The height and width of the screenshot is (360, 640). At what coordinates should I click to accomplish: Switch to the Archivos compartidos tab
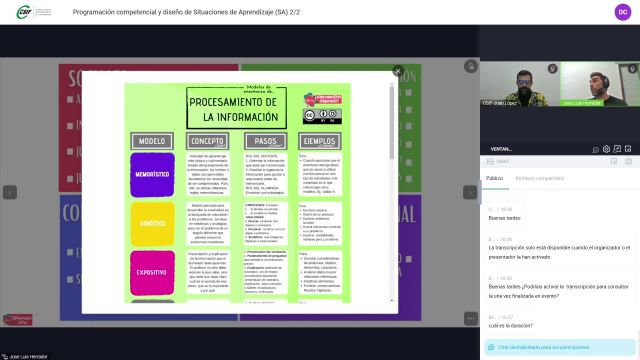[x=539, y=178]
